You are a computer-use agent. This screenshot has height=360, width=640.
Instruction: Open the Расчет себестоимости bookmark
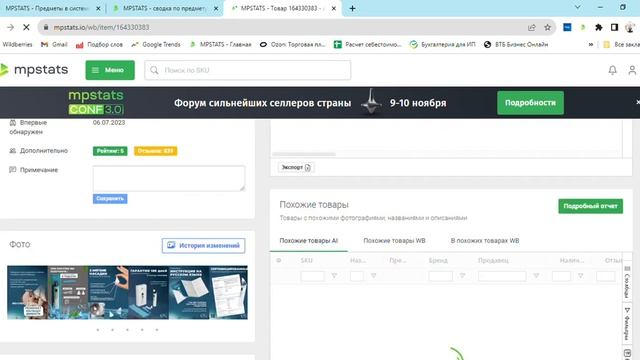(368, 44)
